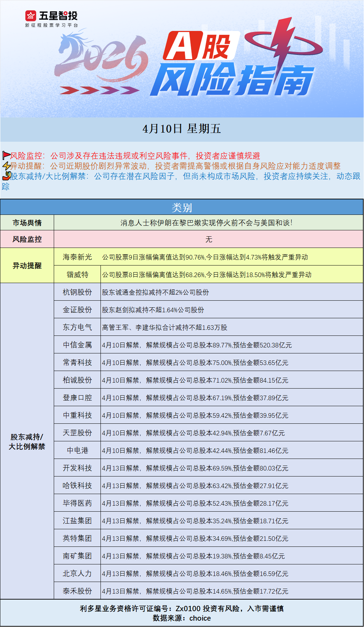
Task: Click the 中信金属 stock name
Action: click(x=77, y=345)
